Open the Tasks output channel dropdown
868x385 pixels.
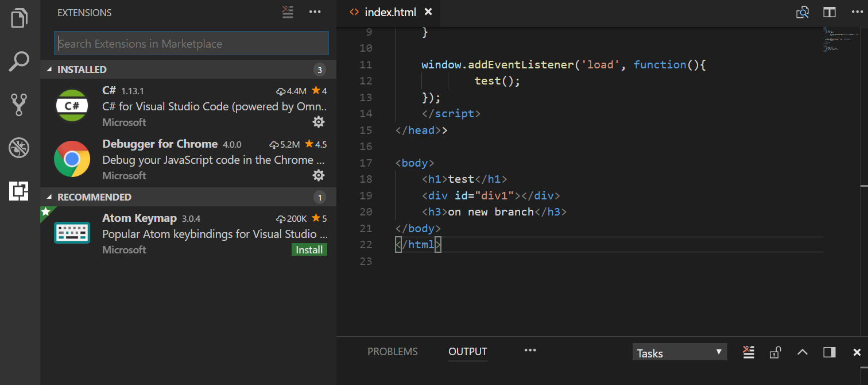tap(680, 353)
